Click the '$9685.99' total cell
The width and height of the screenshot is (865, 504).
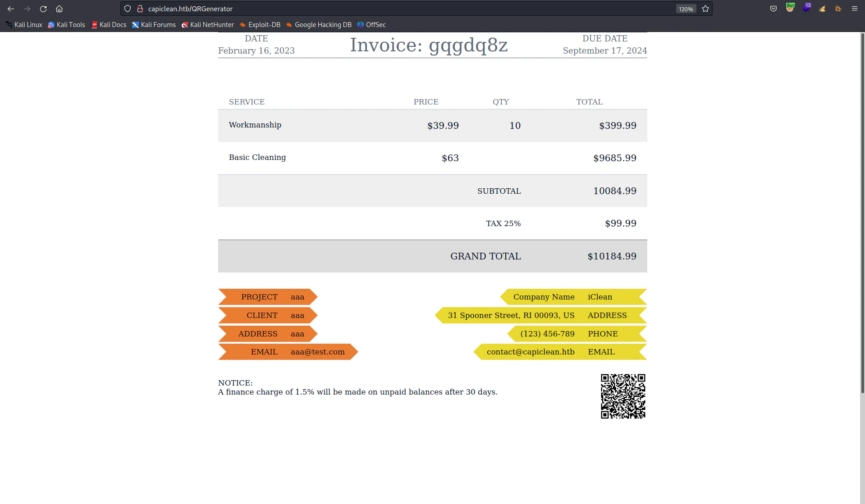click(615, 158)
